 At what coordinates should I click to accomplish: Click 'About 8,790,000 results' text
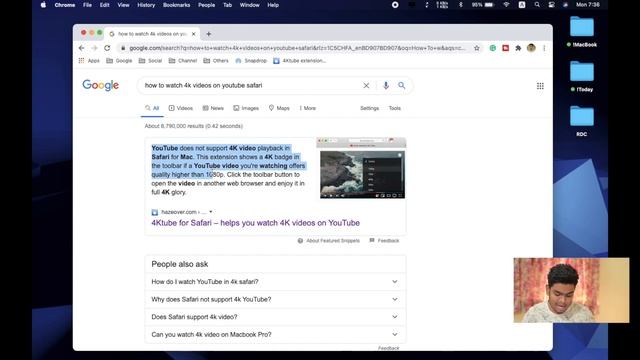pos(193,126)
